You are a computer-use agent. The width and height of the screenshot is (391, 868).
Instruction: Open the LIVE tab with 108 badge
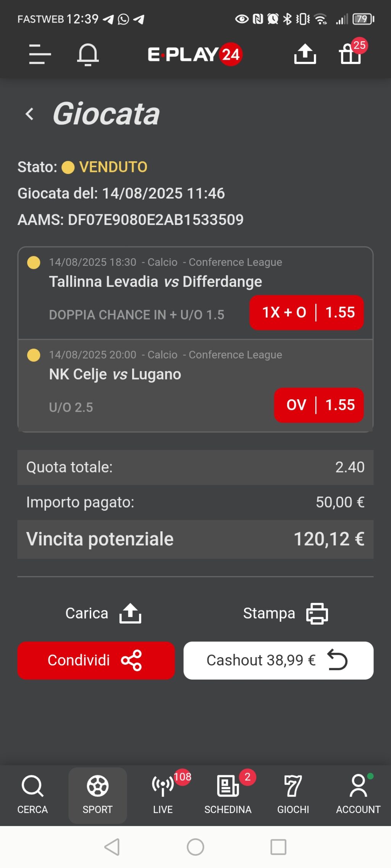(163, 795)
